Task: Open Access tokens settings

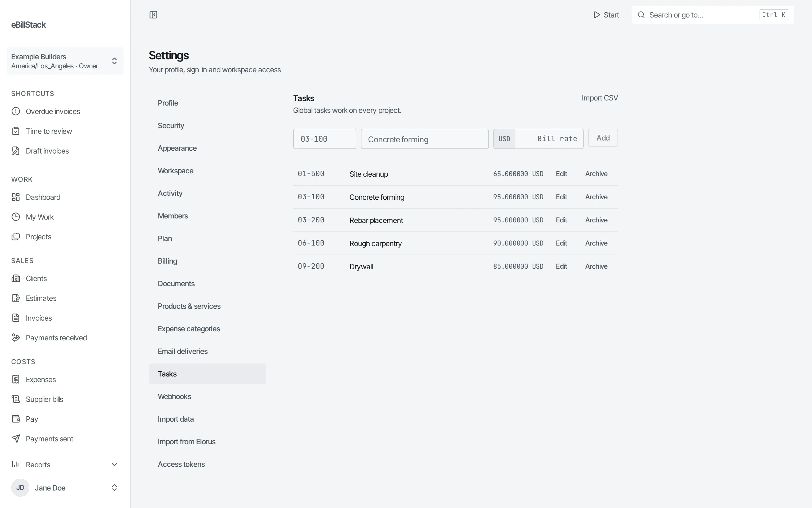Action: pos(207,464)
